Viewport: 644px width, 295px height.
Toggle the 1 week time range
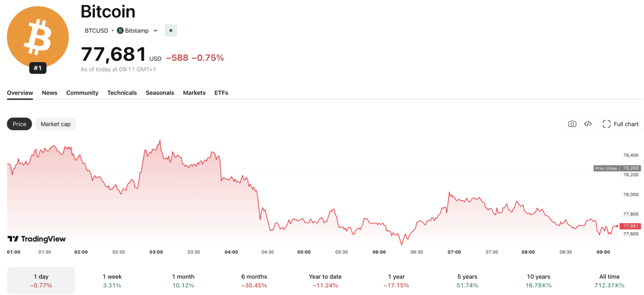click(x=112, y=280)
